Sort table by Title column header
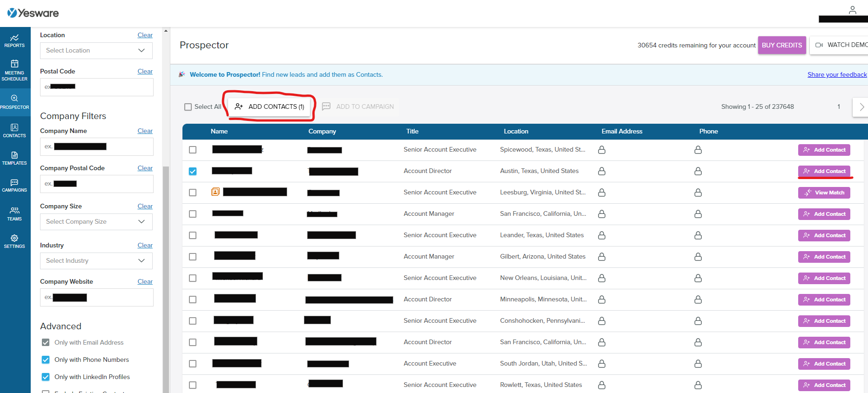Viewport: 868px width, 393px height. [x=412, y=131]
